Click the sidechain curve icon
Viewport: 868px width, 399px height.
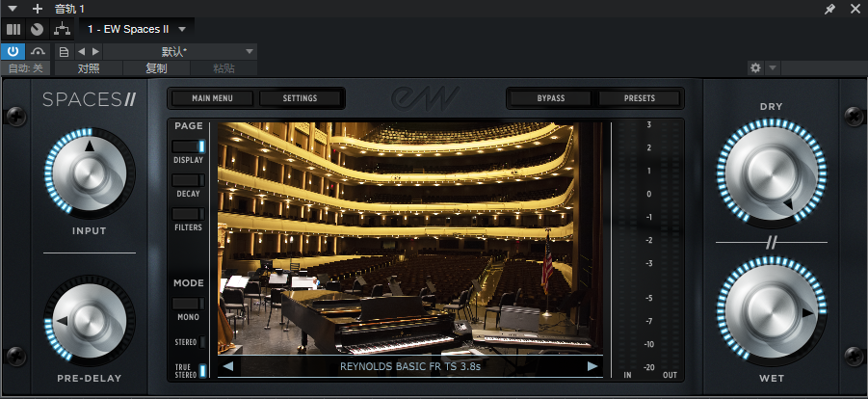(38, 51)
